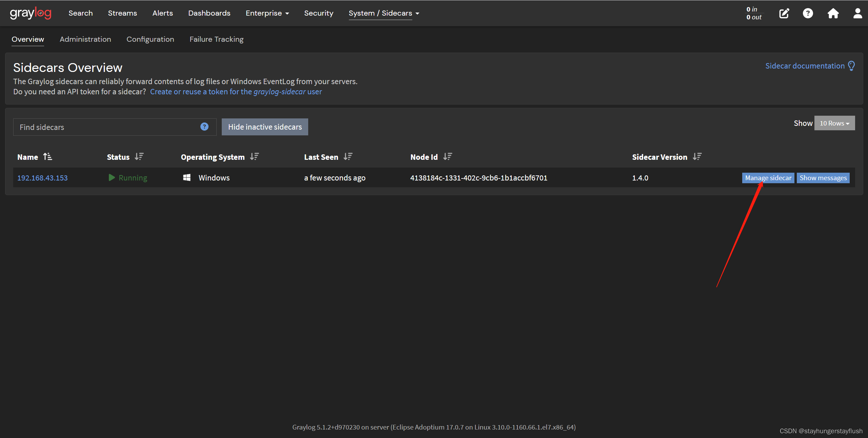Screen dimensions: 868x438
Task: Sort by Name column icon
Action: point(47,157)
